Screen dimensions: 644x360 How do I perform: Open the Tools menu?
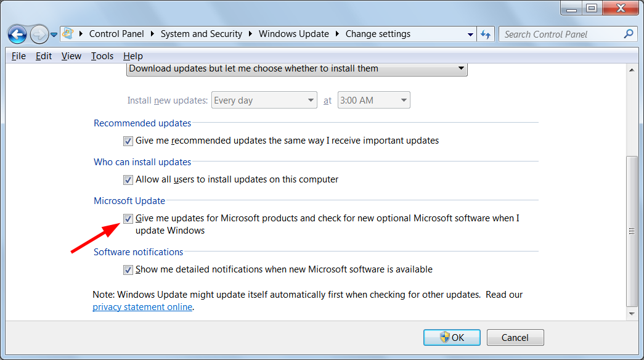click(x=102, y=55)
